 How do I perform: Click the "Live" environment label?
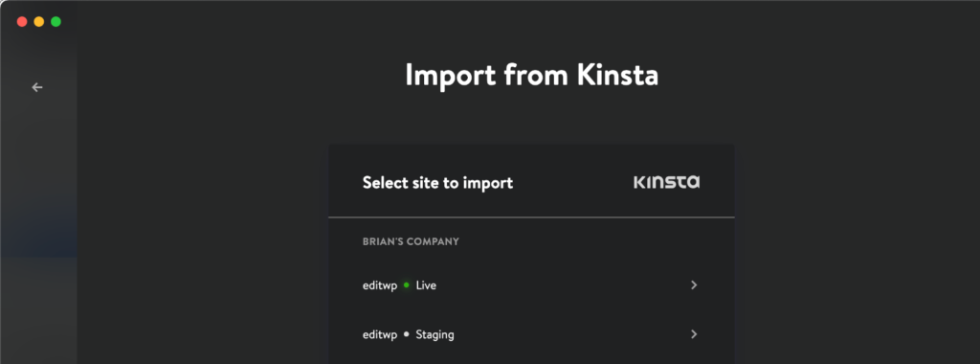[x=426, y=285]
